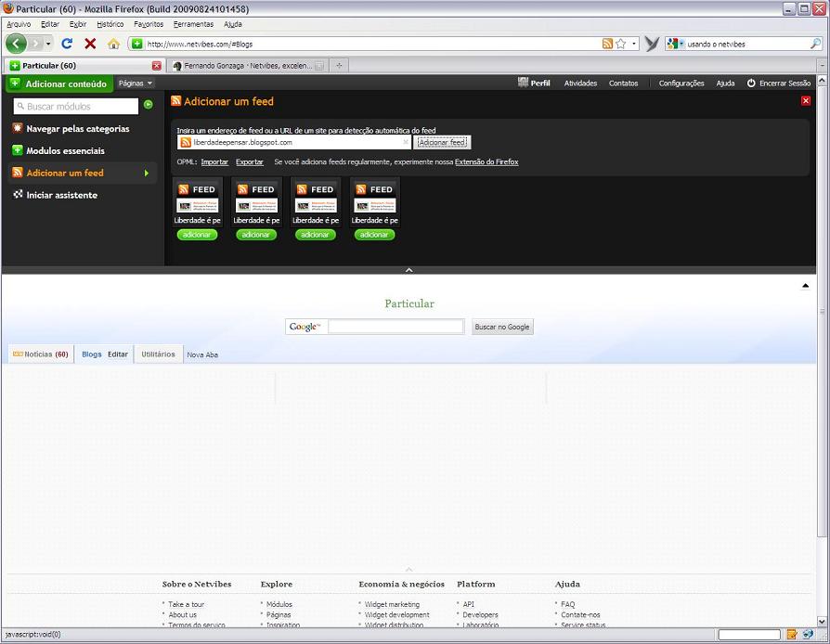Create a Nova Aba tab
Image resolution: width=830 pixels, height=644 pixels.
(202, 354)
